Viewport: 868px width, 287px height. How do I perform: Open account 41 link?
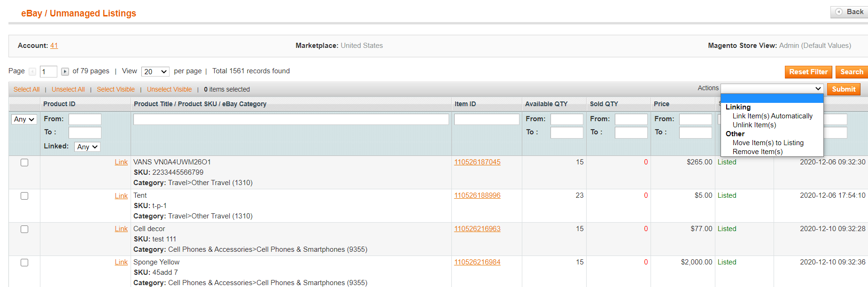tap(54, 46)
